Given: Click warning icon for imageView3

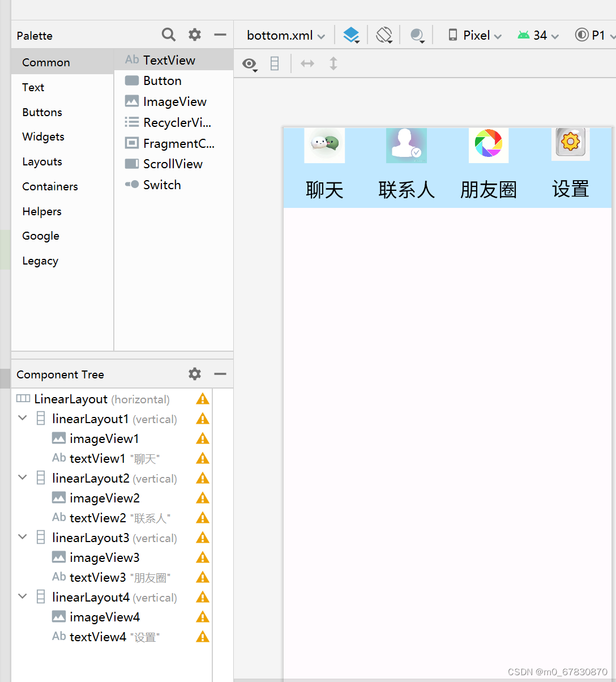Looking at the screenshot, I should [x=203, y=558].
